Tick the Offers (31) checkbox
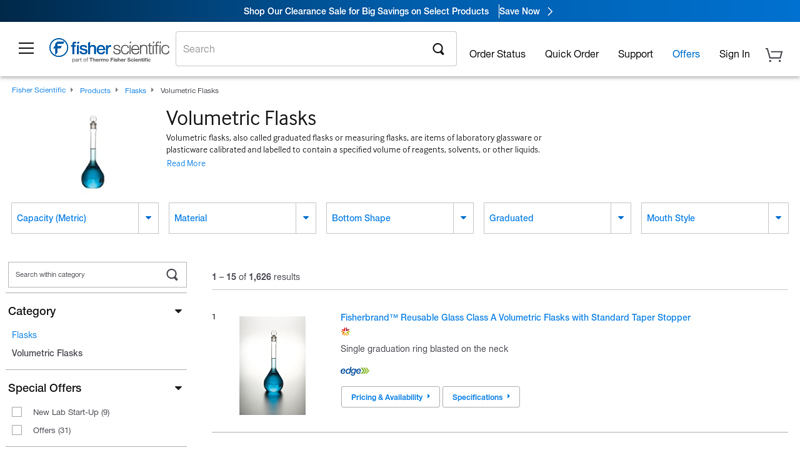This screenshot has height=450, width=800. point(17,430)
